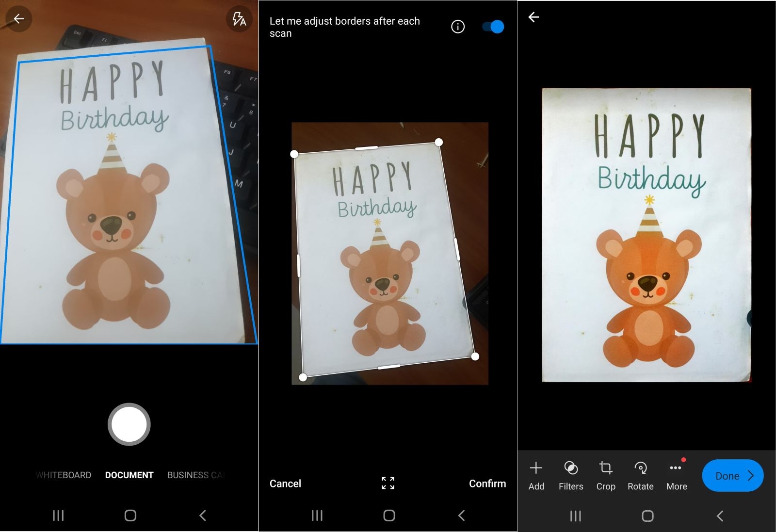Expand crop selection to full screen
The height and width of the screenshot is (532, 776).
388,483
